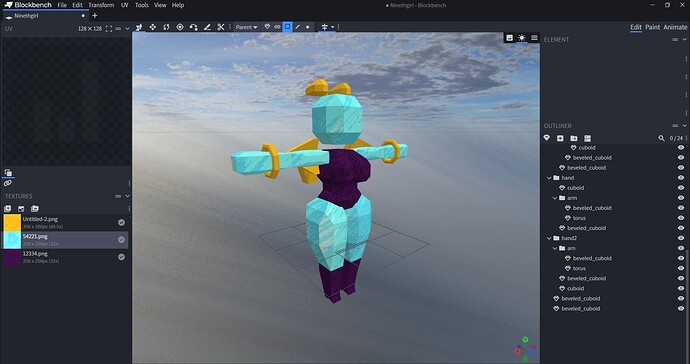Screen dimensions: 690x364
Task: Toggle viewport shading sun icon
Action: [x=521, y=38]
